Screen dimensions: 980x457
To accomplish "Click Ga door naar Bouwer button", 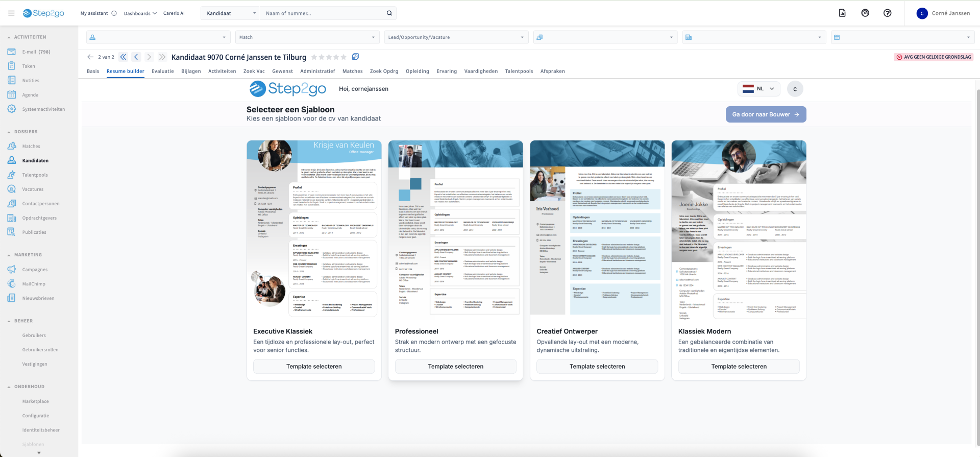I will (766, 114).
